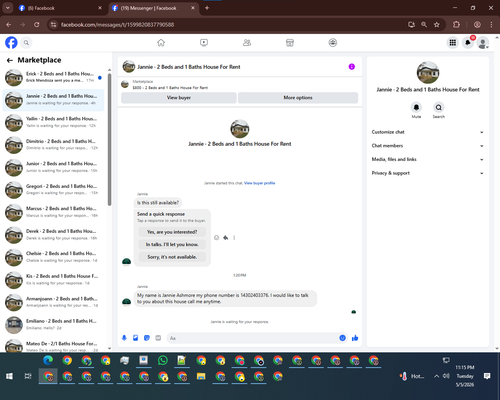Image resolution: width=500 pixels, height=400 pixels.
Task: Open Junior's conversation in the list
Action: (54, 167)
